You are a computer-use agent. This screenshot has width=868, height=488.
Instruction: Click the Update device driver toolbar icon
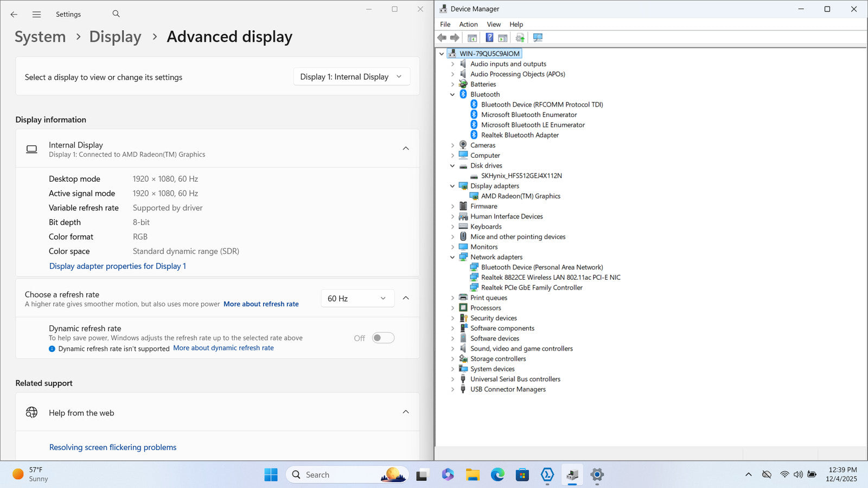tap(520, 38)
